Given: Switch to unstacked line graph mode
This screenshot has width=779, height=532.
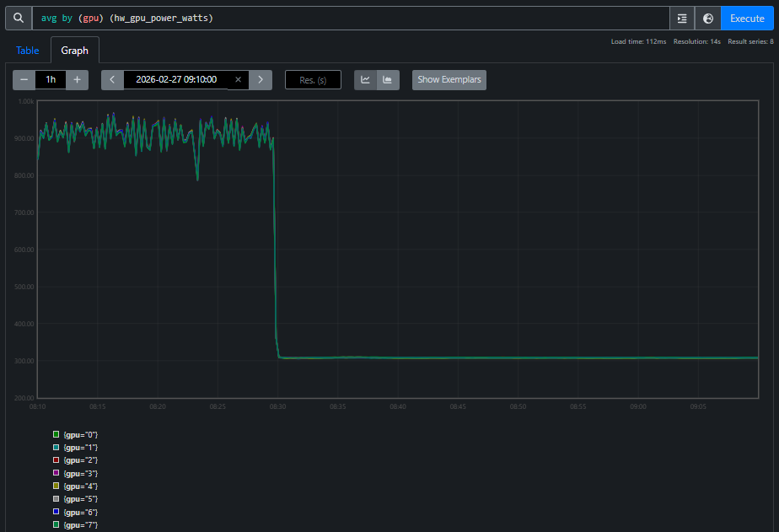Looking at the screenshot, I should click(x=365, y=80).
